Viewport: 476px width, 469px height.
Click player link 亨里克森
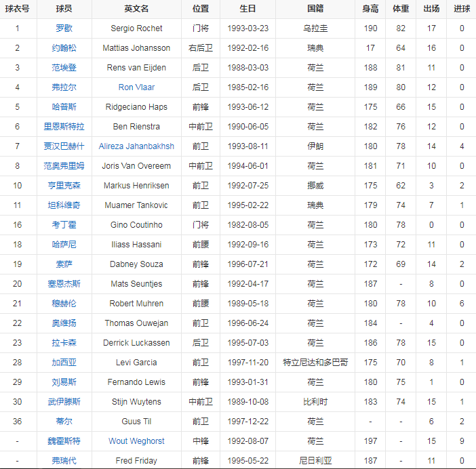64,186
